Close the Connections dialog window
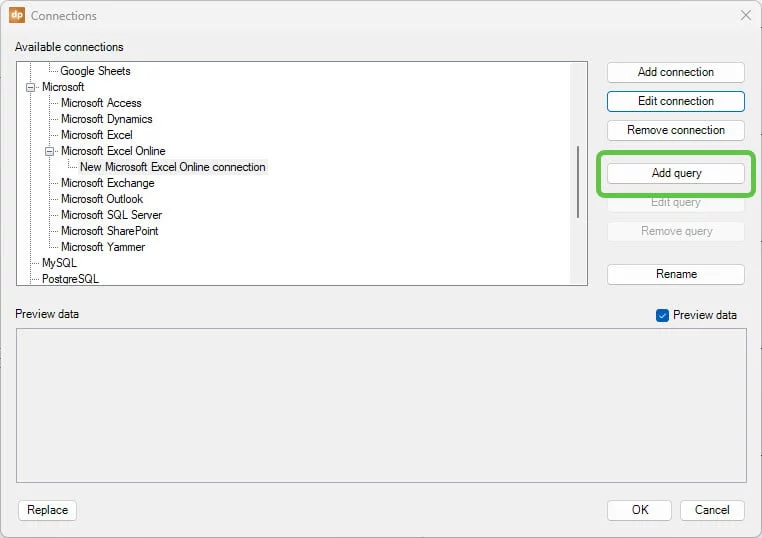Viewport: 762px width, 538px height. tap(745, 16)
